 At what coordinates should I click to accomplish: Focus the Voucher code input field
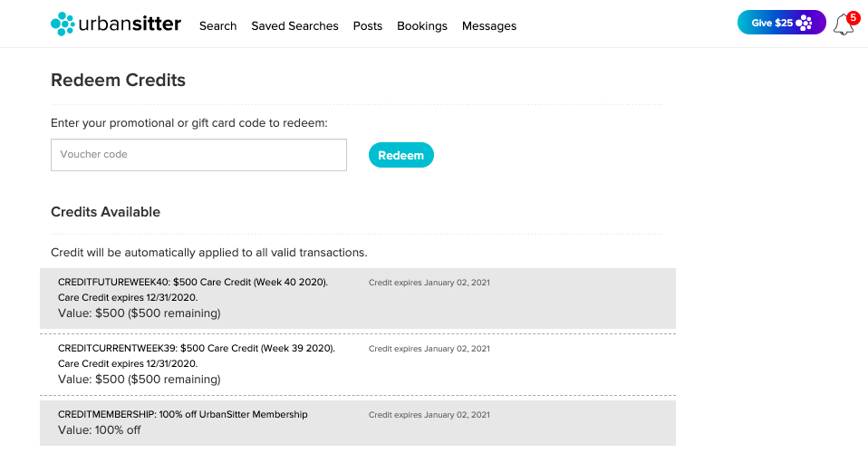coord(198,155)
